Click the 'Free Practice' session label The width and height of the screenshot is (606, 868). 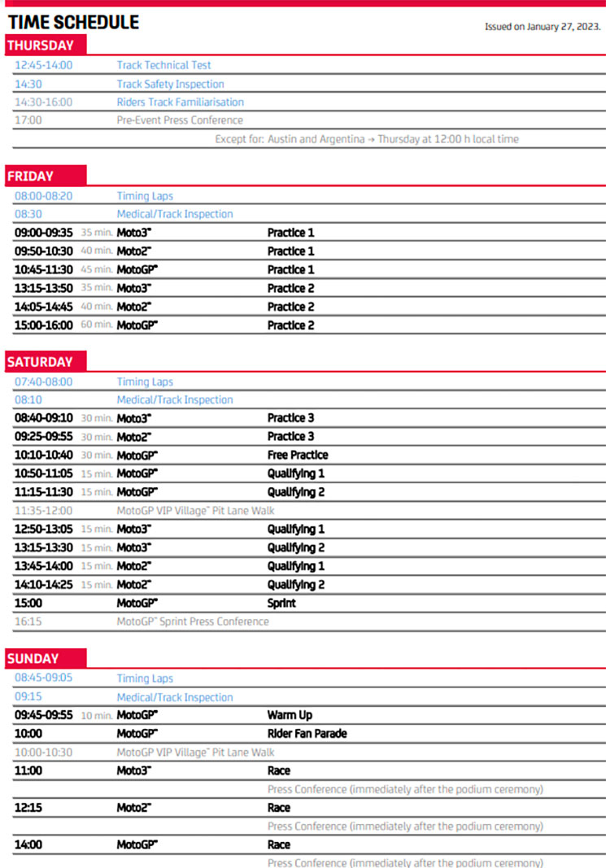click(x=298, y=455)
